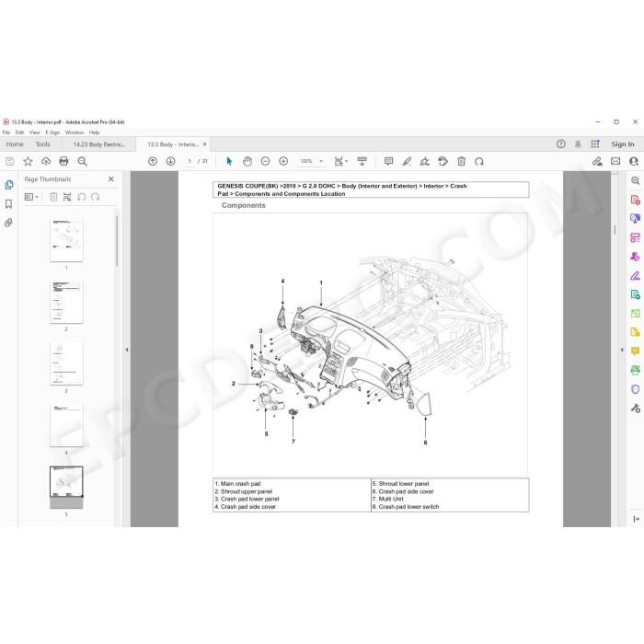Toggle the Attachments paperclip panel

click(8, 223)
